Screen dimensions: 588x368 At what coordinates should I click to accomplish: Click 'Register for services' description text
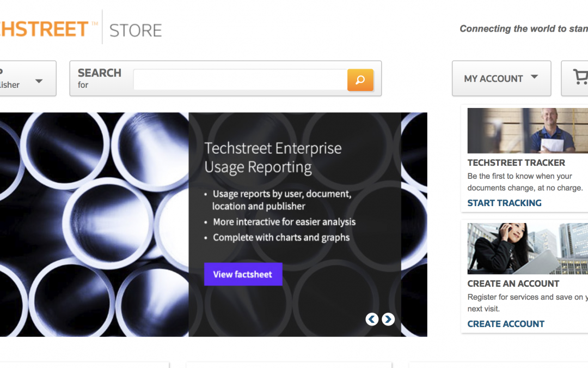pyautogui.click(x=528, y=303)
